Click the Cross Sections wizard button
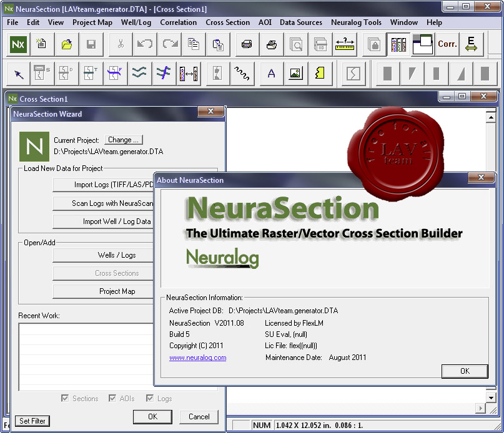This screenshot has height=433, width=504. coord(103,273)
